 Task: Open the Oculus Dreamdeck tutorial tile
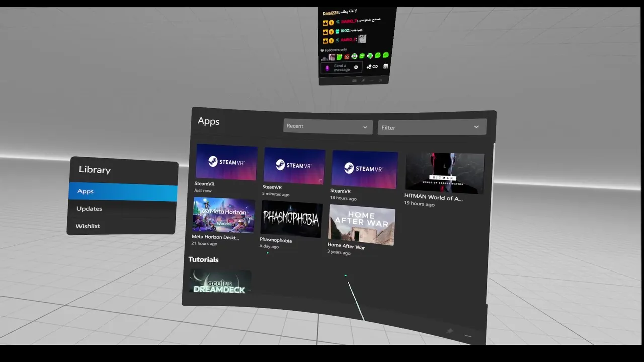tap(220, 282)
